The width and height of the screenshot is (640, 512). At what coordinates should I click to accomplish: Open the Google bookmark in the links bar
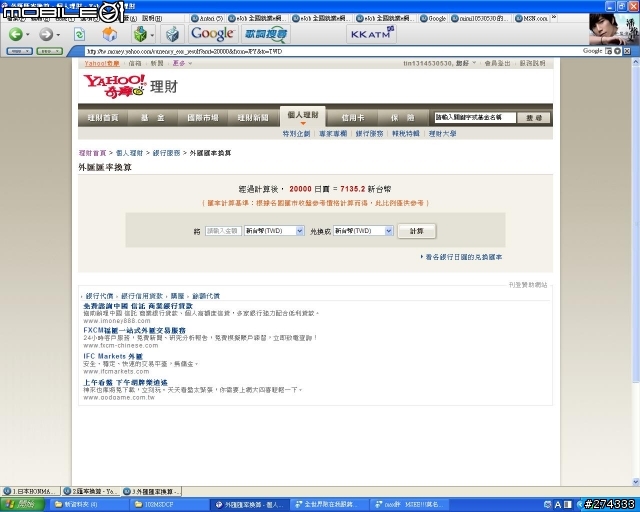click(433, 18)
